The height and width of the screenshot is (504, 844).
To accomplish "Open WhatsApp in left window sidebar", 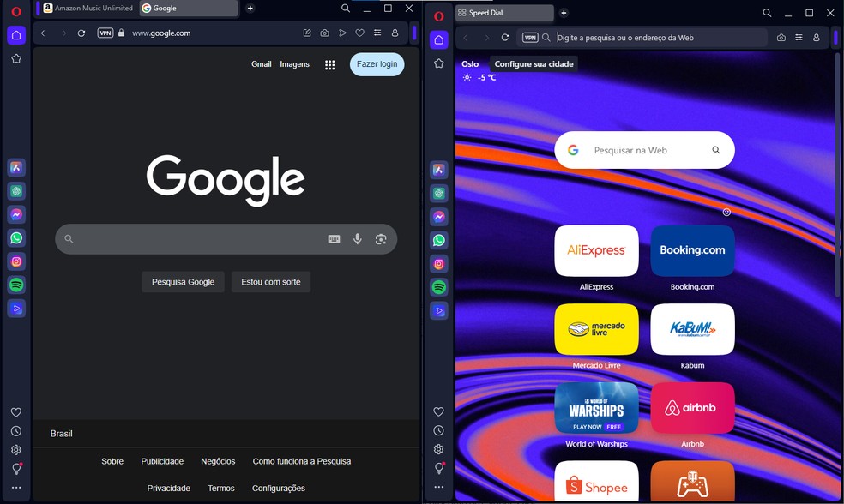I will pyautogui.click(x=16, y=237).
